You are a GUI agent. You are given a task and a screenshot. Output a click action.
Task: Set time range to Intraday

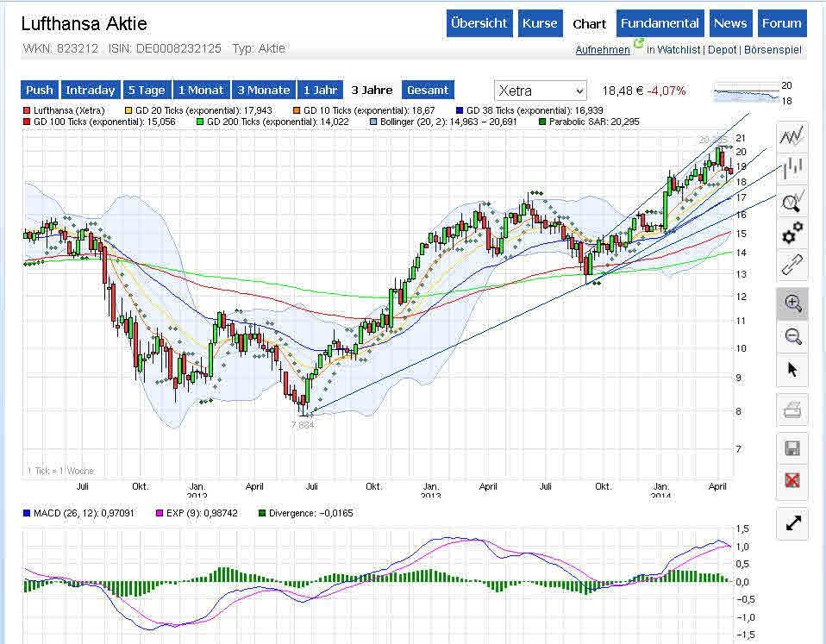pyautogui.click(x=91, y=90)
